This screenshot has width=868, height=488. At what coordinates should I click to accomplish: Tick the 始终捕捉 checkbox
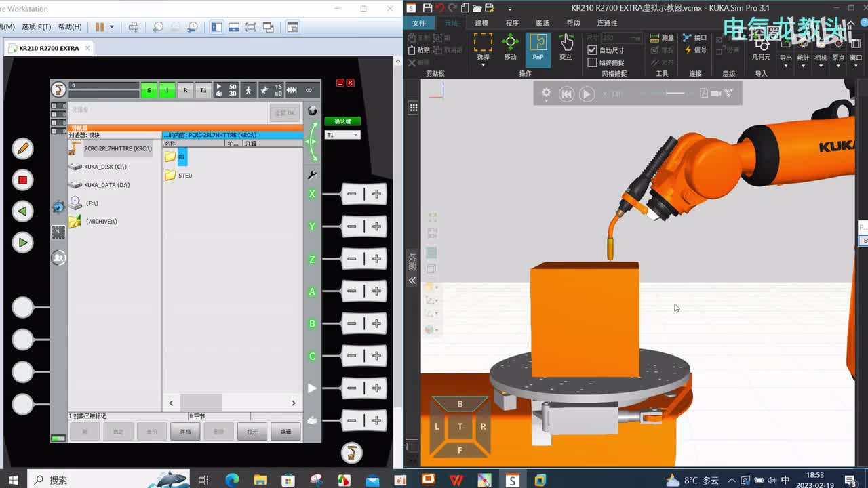click(592, 62)
